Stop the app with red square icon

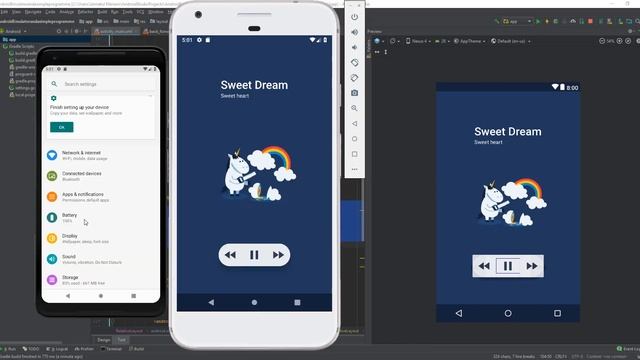tap(590, 21)
